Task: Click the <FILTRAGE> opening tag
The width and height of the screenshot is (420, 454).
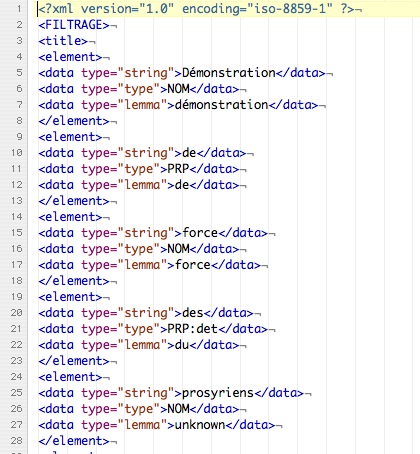Action: 74,25
